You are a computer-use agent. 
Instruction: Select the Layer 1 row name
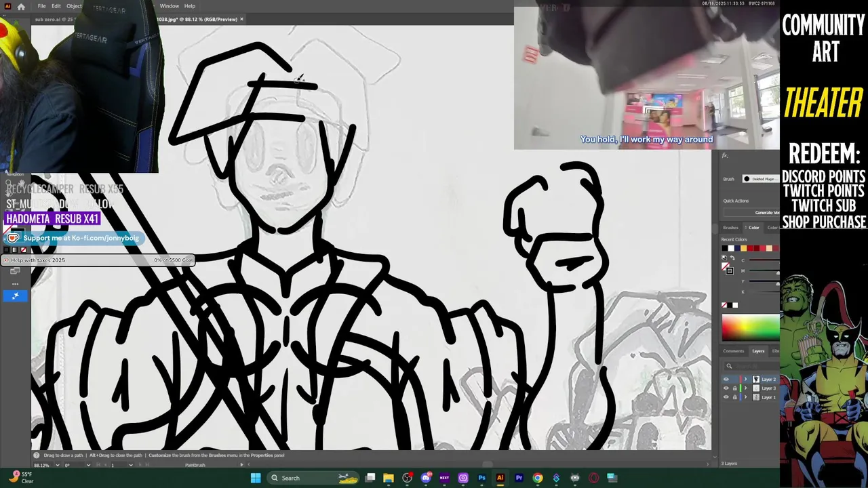(x=769, y=397)
